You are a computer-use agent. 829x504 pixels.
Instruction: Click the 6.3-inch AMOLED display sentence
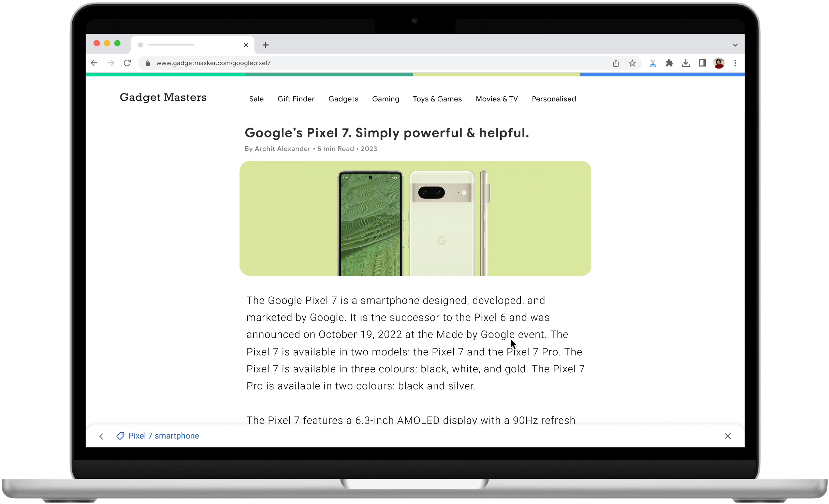pos(411,420)
